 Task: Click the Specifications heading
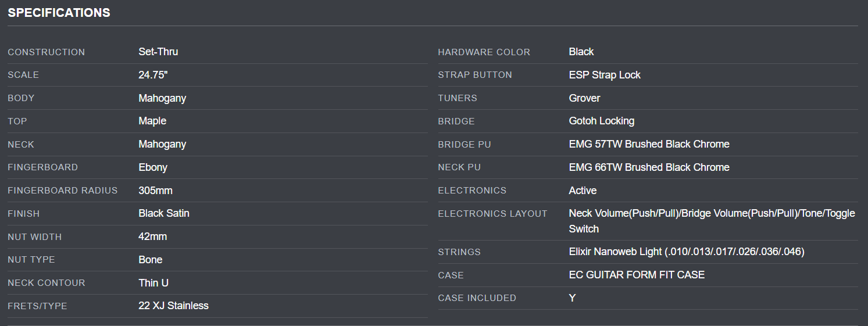click(x=59, y=13)
